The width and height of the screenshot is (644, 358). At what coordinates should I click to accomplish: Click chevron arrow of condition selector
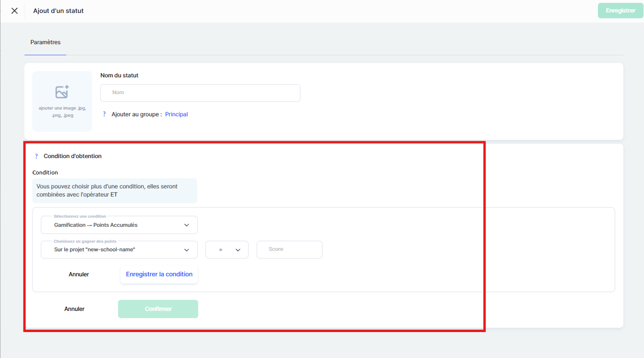(187, 225)
